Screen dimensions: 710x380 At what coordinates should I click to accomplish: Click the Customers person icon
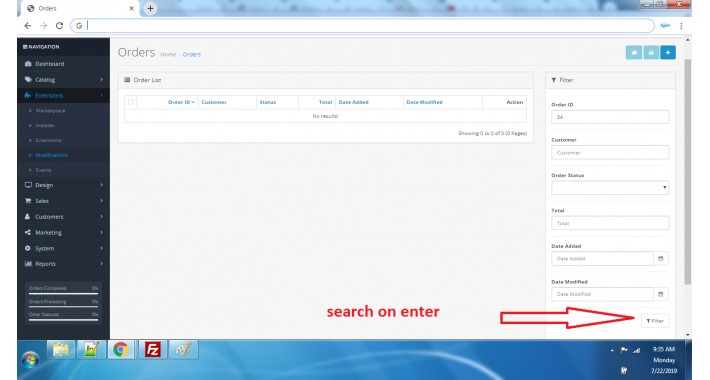[28, 216]
